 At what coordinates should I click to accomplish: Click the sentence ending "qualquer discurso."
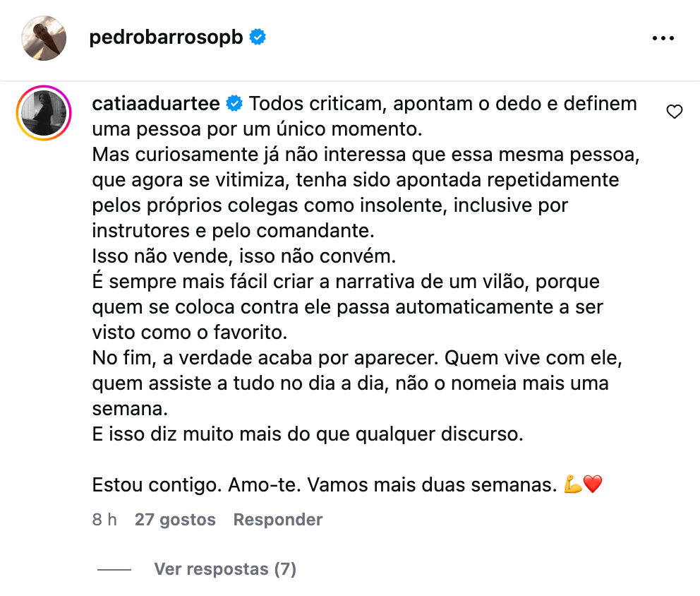click(x=308, y=435)
